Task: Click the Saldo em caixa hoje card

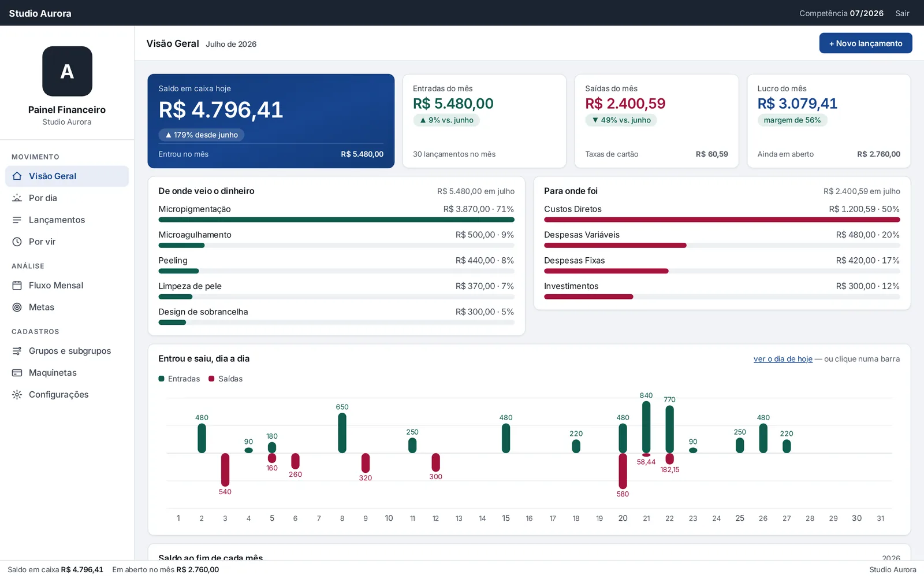Action: 271,121
